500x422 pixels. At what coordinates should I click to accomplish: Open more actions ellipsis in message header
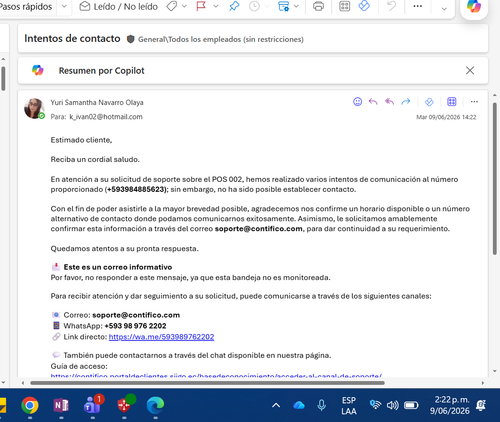point(474,102)
